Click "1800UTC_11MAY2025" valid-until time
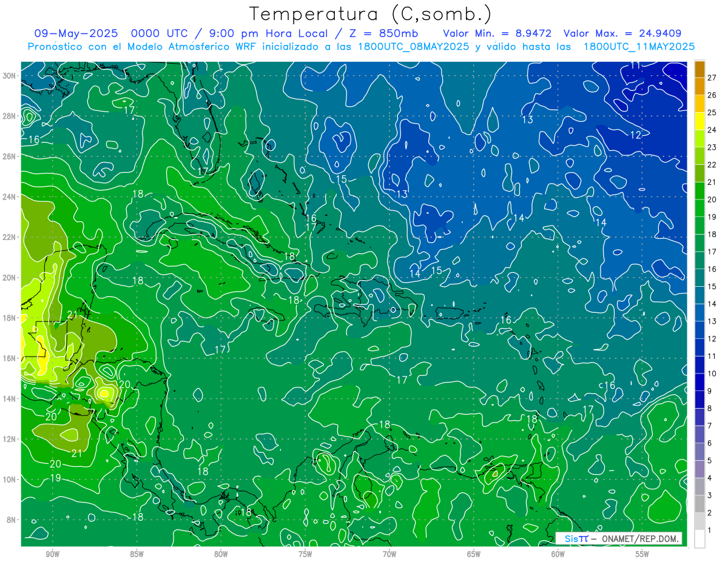This screenshot has width=728, height=562. pos(639,47)
